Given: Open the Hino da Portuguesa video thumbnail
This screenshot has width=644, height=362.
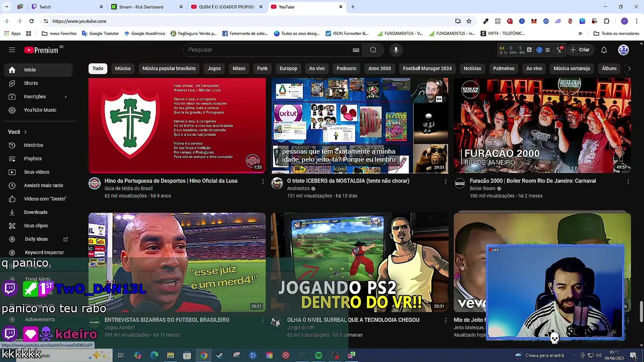Looking at the screenshot, I should pos(177,125).
